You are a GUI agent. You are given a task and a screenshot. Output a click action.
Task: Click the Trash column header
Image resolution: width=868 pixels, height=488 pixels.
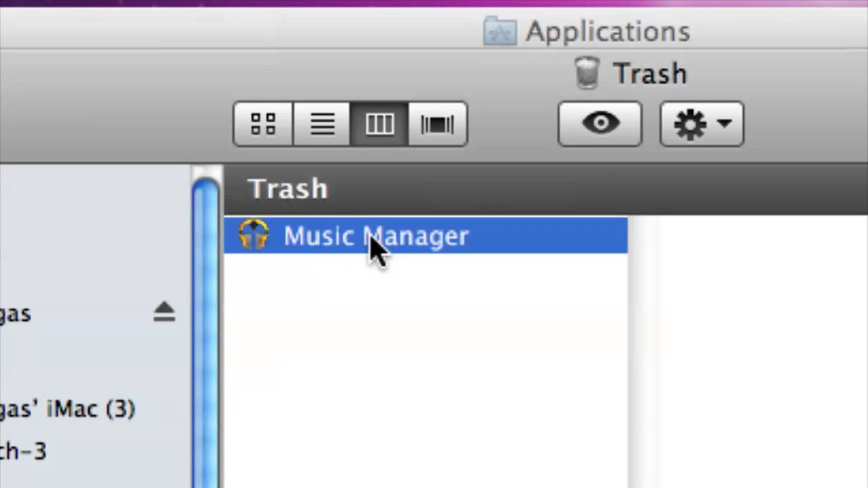546,189
